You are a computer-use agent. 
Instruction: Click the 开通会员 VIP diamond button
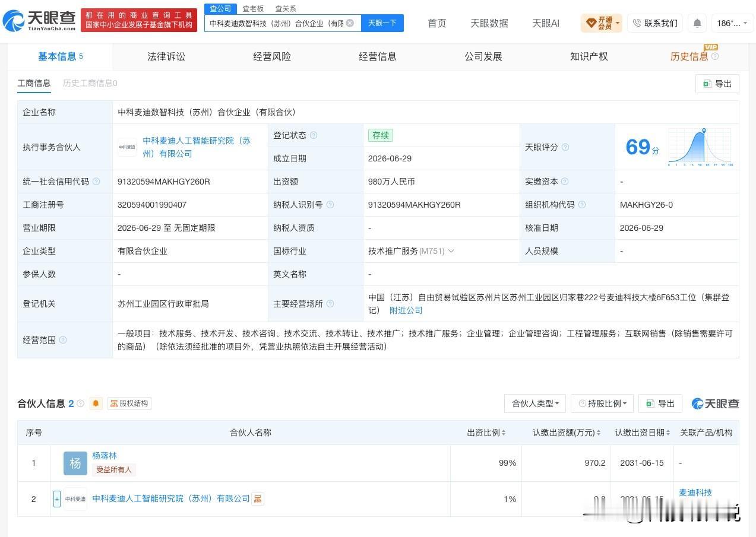(602, 23)
